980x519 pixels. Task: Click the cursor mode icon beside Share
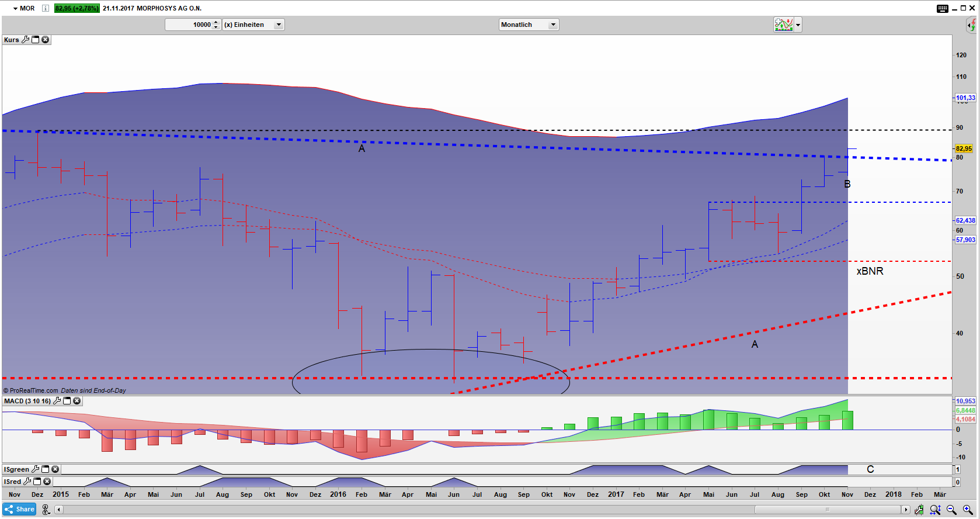[46, 510]
